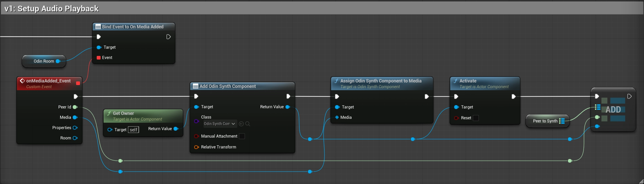This screenshot has height=184, width=644.
Task: Click Bind Event node's exec input pin
Action: click(x=99, y=37)
